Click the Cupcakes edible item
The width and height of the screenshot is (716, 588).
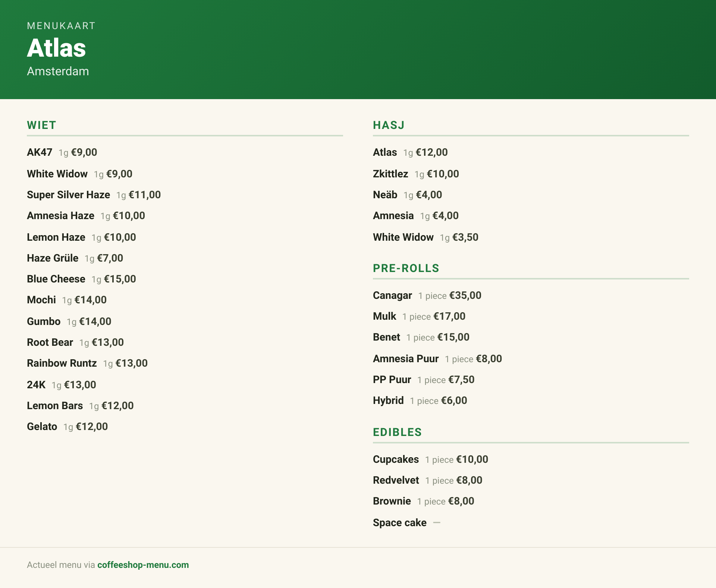[430, 459]
